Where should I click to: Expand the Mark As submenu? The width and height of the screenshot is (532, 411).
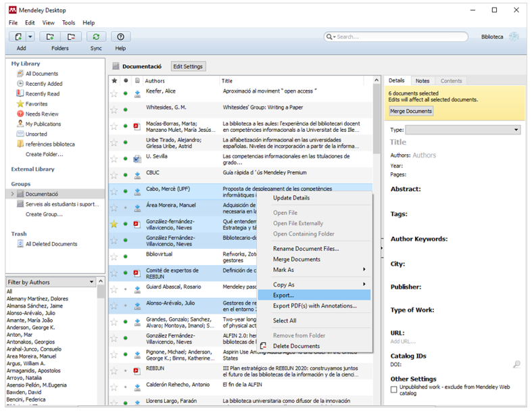click(315, 270)
